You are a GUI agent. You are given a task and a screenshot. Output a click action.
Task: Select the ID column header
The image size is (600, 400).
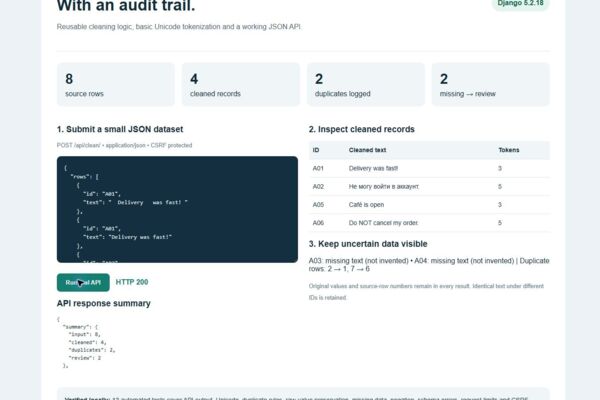click(316, 150)
